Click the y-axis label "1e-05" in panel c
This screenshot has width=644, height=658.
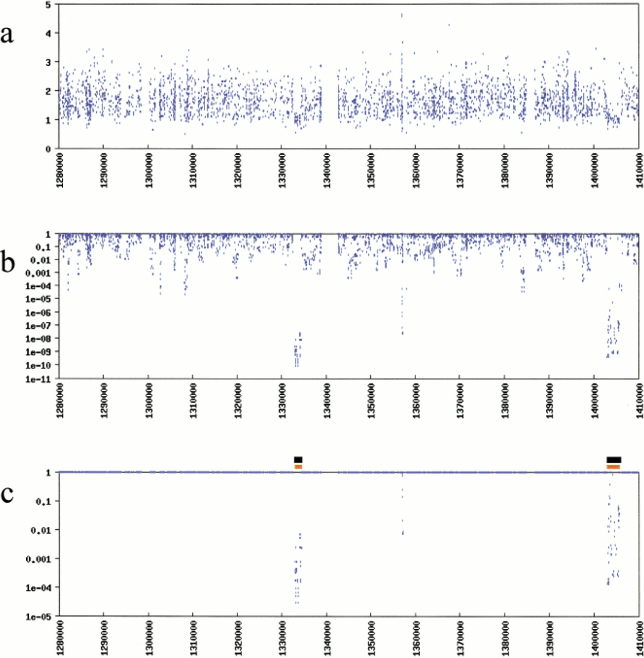(40, 616)
